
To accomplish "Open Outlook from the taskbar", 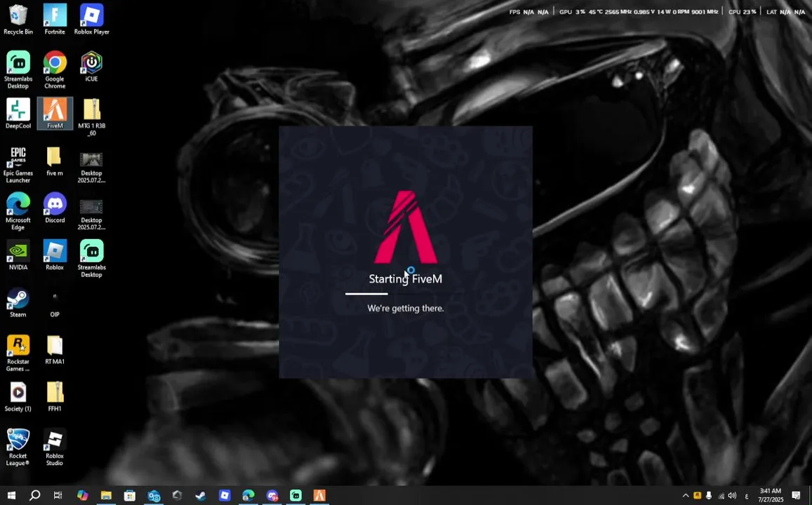I will [x=154, y=495].
